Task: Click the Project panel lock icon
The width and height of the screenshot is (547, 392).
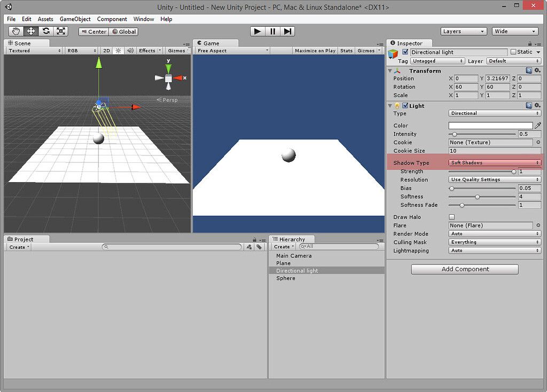Action: pyautogui.click(x=255, y=240)
